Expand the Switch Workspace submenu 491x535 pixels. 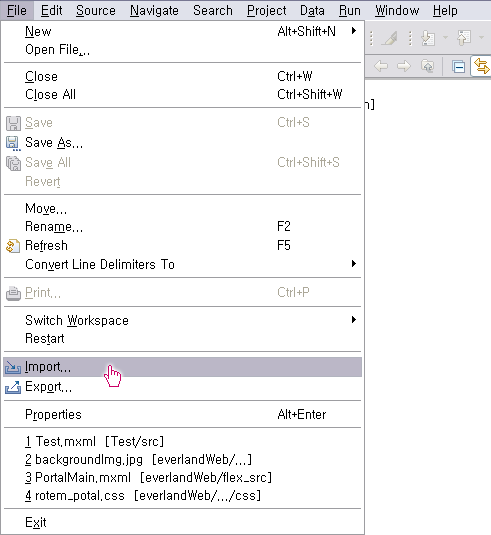tap(354, 320)
